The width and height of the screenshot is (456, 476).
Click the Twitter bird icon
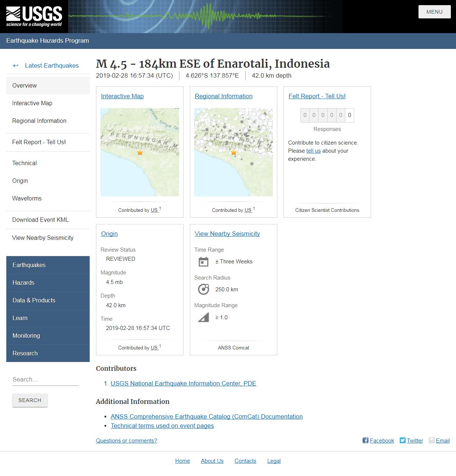[403, 440]
